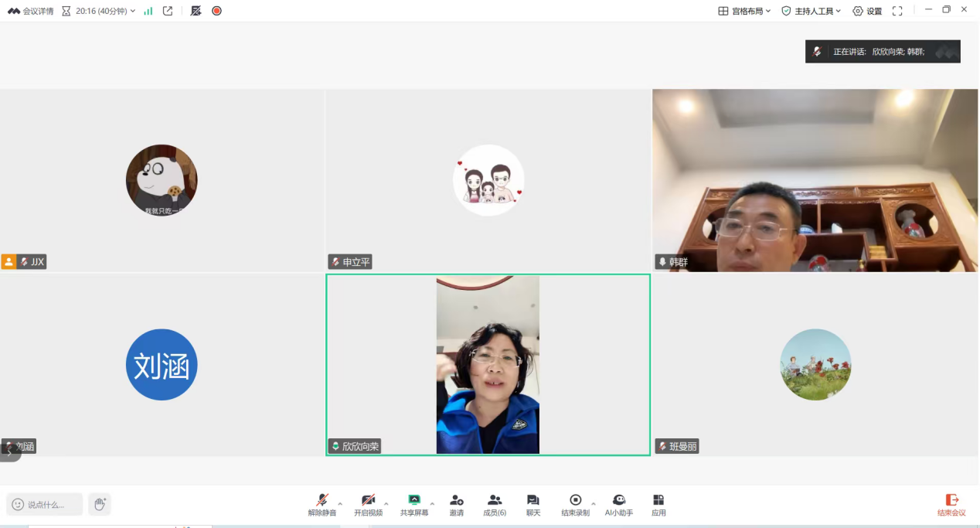The width and height of the screenshot is (980, 528).
Task: Enter full screen mode via brackets icon
Action: click(897, 11)
